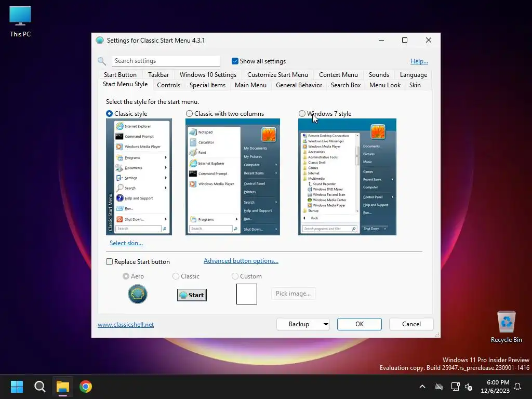
Task: Open the Backup dropdown arrow
Action: click(x=326, y=324)
